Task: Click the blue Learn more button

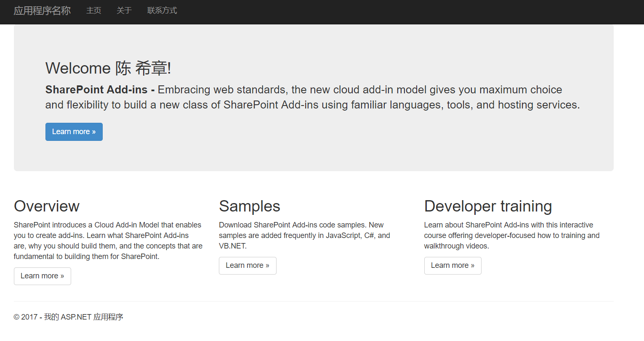Action: pyautogui.click(x=74, y=132)
